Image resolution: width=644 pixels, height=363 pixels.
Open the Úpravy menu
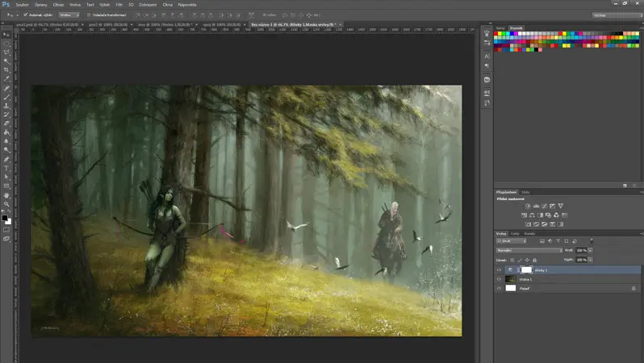click(x=40, y=5)
